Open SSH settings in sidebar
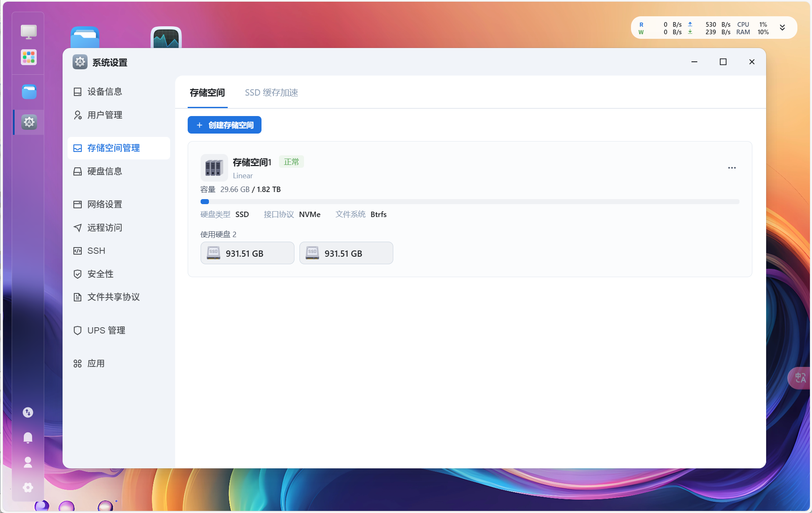Image resolution: width=812 pixels, height=513 pixels. 96,250
